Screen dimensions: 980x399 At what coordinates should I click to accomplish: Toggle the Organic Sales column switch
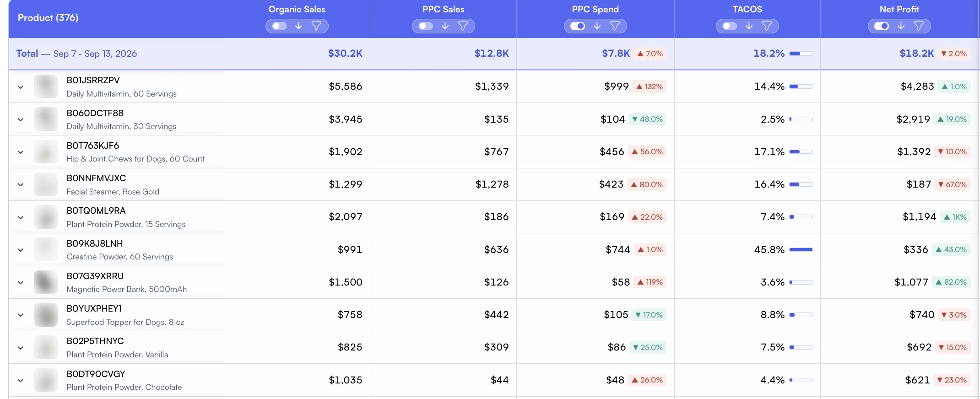point(279,26)
